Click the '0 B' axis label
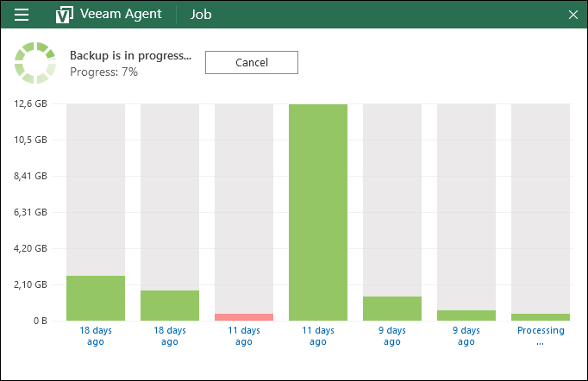 click(x=41, y=321)
